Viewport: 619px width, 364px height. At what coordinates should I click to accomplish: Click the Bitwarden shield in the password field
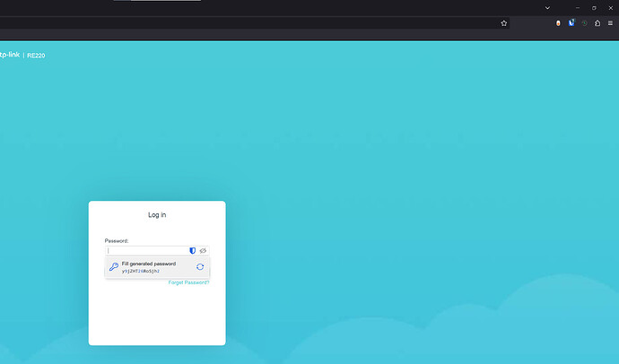pos(192,250)
